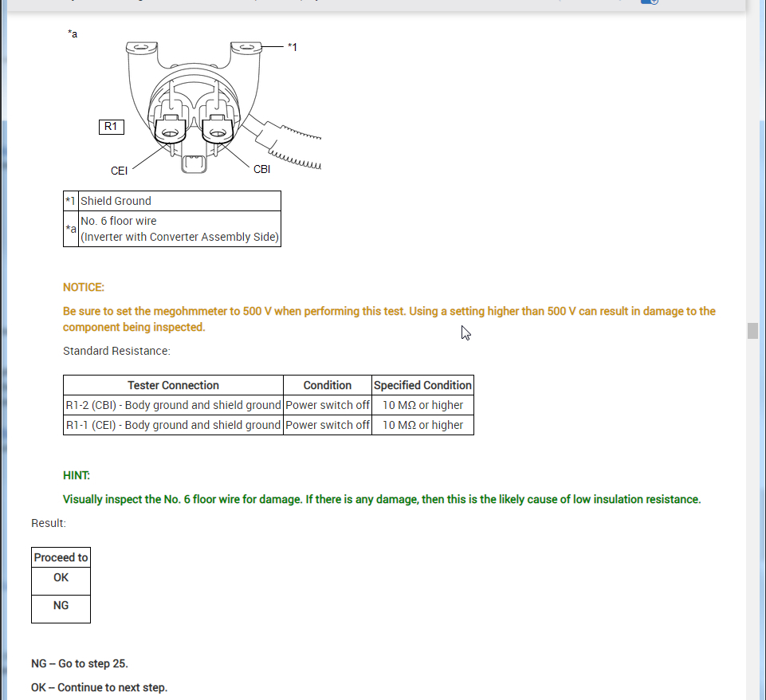Click the Tester Connection column header

point(174,385)
